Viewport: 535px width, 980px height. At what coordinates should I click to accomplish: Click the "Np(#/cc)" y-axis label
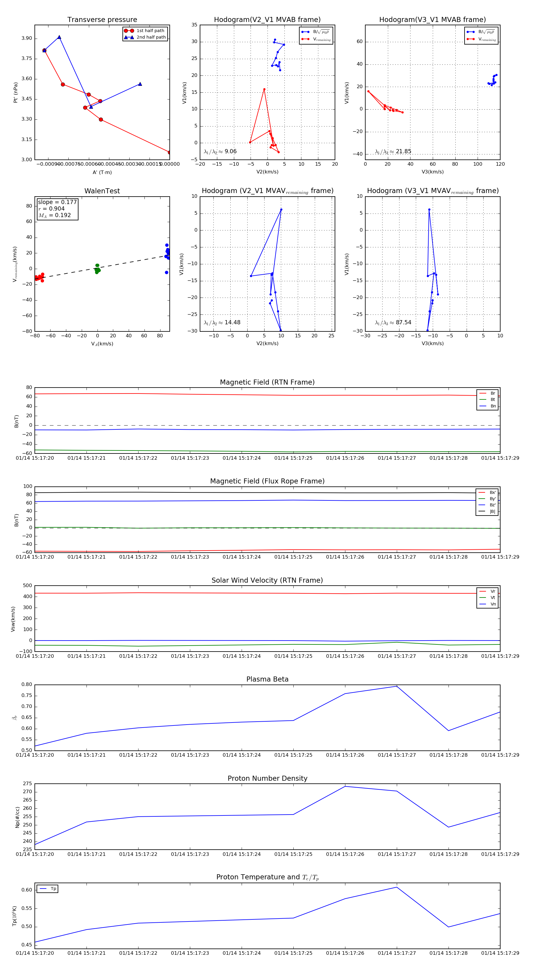pyautogui.click(x=17, y=817)
